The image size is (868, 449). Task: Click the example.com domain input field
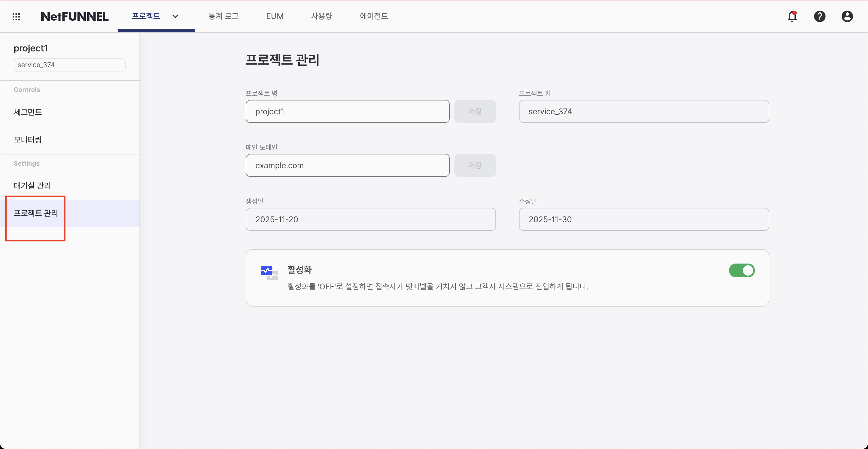(x=347, y=166)
